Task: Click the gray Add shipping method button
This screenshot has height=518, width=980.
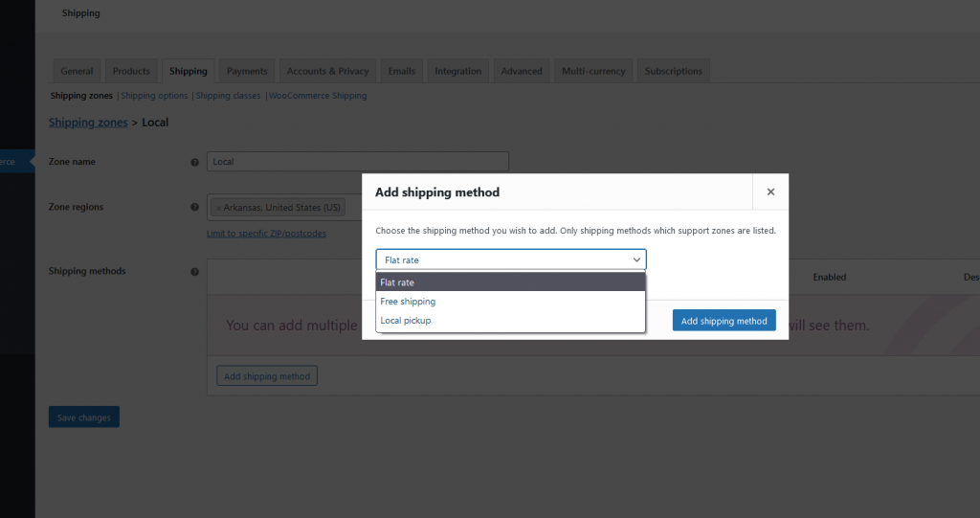Action: coord(267,376)
